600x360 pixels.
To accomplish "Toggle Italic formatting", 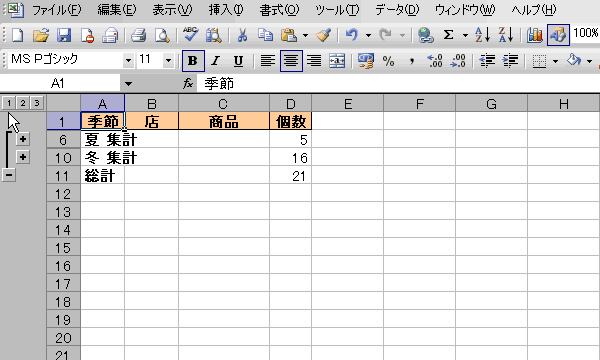I will (215, 61).
